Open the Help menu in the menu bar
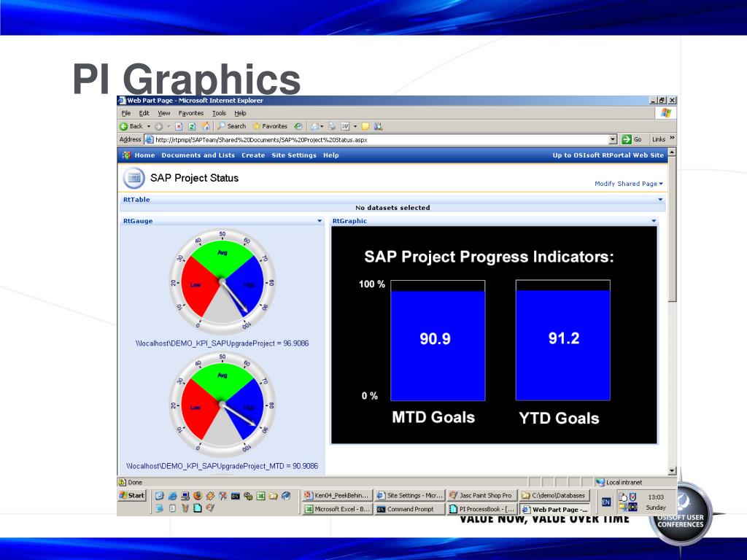Screen dimensions: 747x560 point(240,113)
